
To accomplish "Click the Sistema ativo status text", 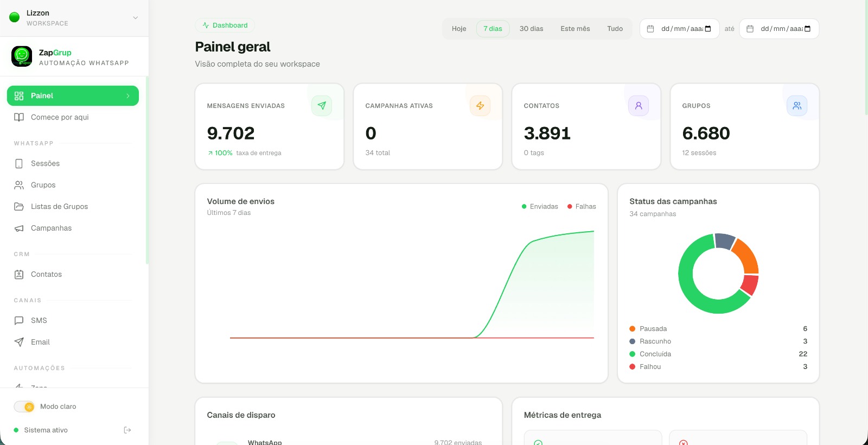I will pyautogui.click(x=46, y=430).
